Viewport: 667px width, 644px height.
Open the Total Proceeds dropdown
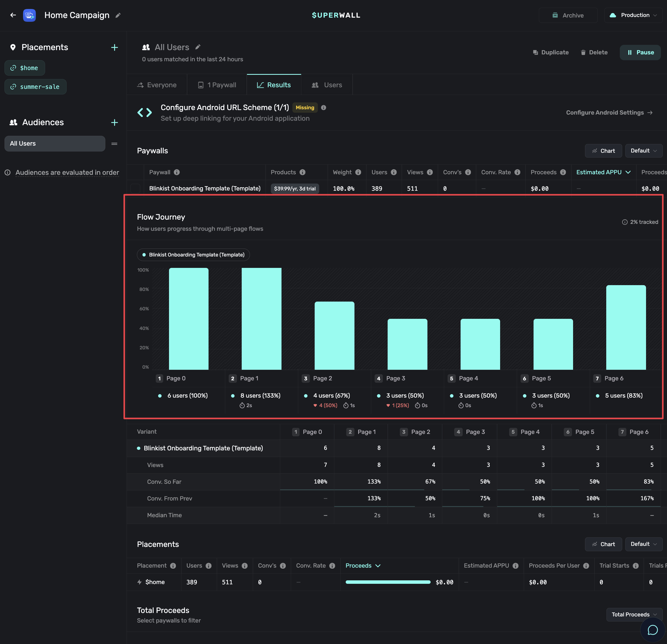(x=634, y=614)
